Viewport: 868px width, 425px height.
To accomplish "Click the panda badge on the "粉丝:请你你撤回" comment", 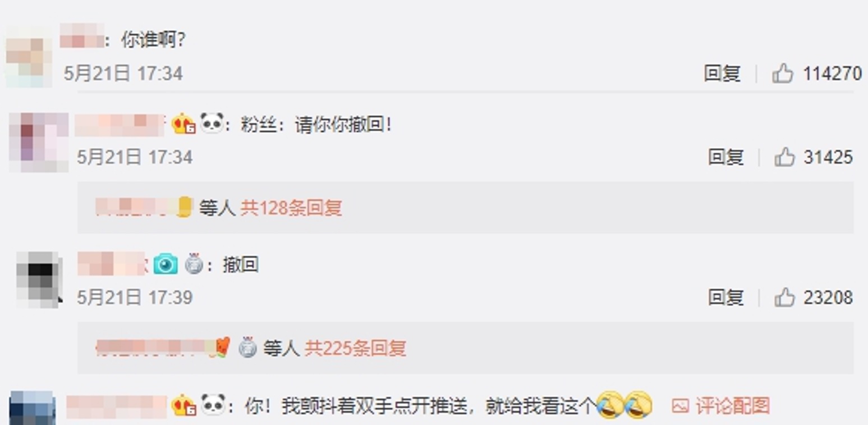I will [x=212, y=124].
